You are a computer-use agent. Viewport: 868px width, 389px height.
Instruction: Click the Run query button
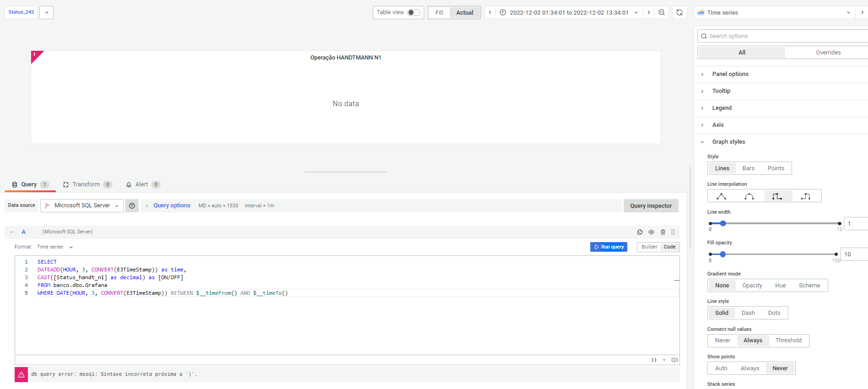(609, 247)
